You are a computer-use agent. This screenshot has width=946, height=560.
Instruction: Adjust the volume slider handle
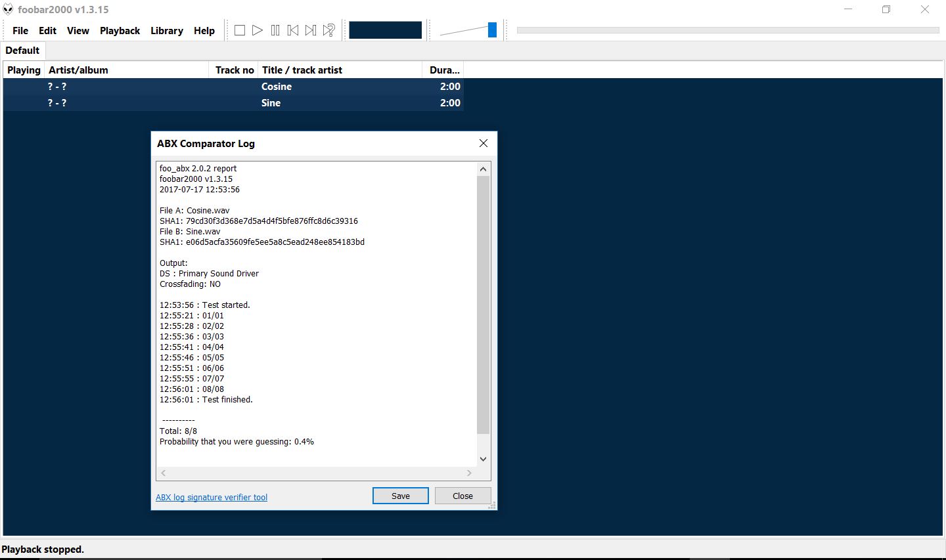click(492, 30)
